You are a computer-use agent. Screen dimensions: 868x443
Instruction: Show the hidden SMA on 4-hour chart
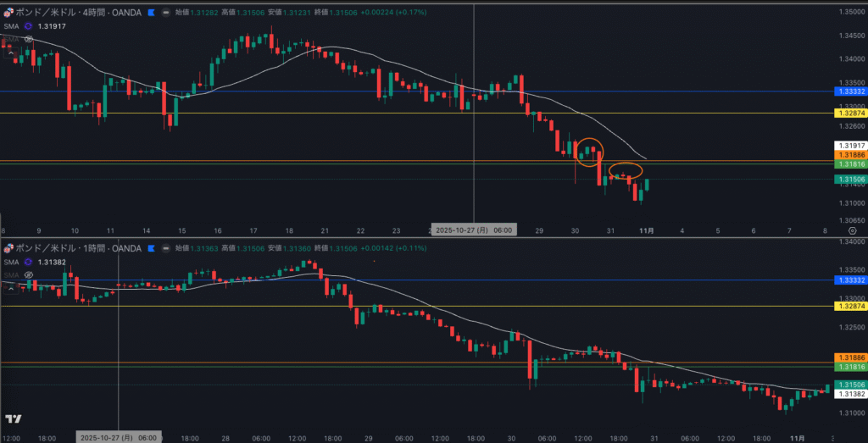(x=29, y=39)
